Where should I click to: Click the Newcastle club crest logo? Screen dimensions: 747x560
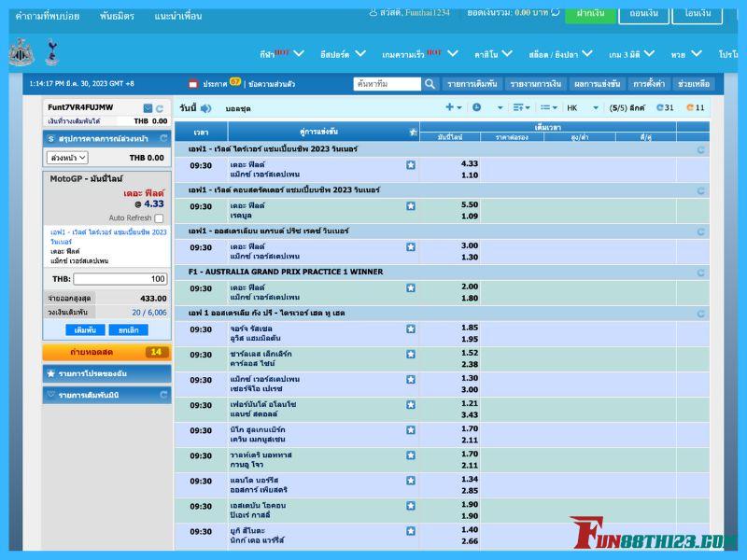(x=21, y=52)
